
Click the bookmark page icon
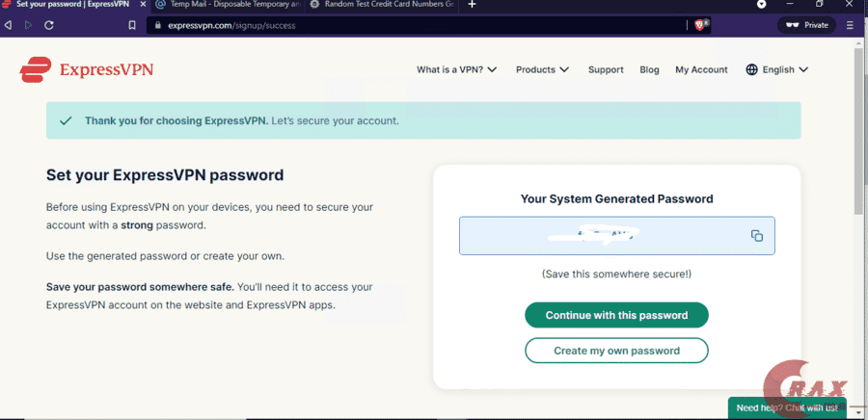[x=132, y=25]
